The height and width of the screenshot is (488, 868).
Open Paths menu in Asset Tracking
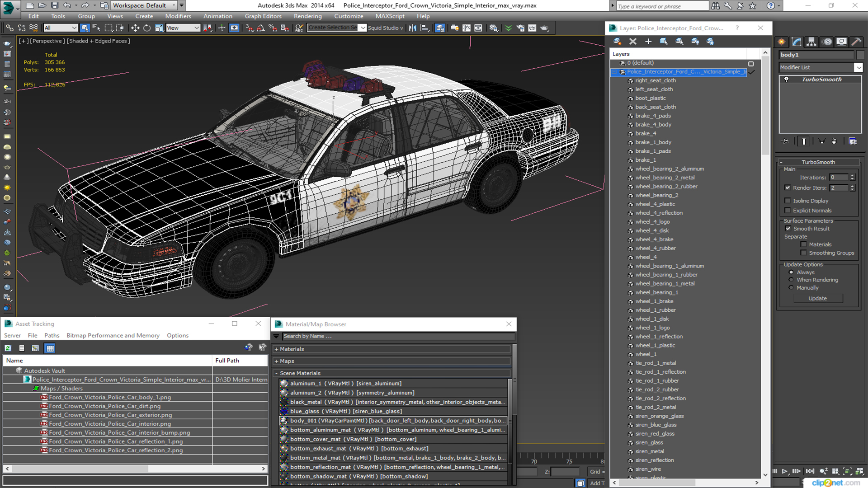(52, 335)
